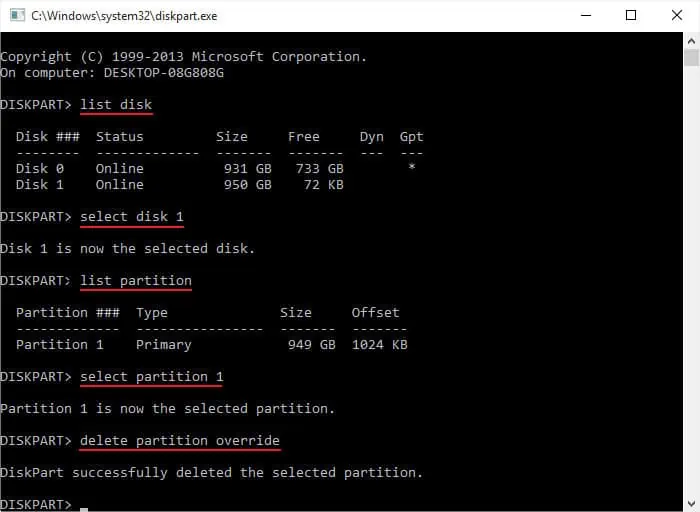The width and height of the screenshot is (700, 512).
Task: Click the DESKTOP-08G808G computer name text
Action: 176,72
